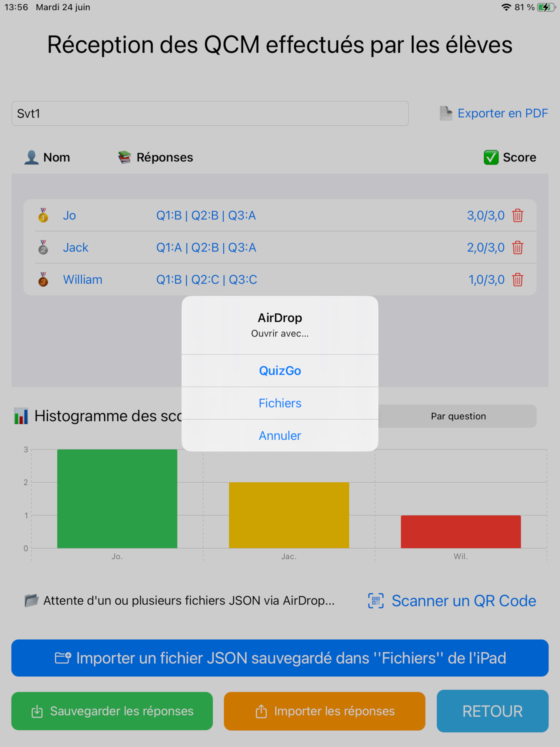Click the page title Réception des QCM
This screenshot has height=747, width=560.
click(x=280, y=45)
